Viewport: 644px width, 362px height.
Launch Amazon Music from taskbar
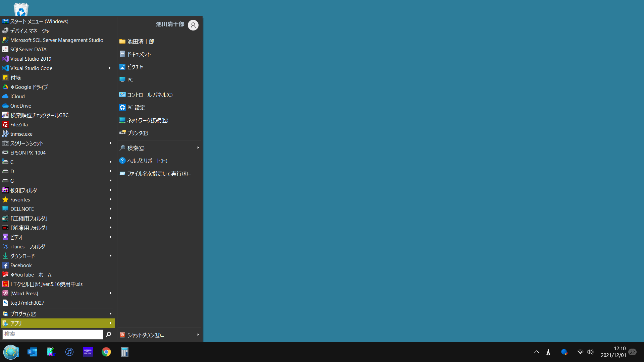[x=88, y=352]
